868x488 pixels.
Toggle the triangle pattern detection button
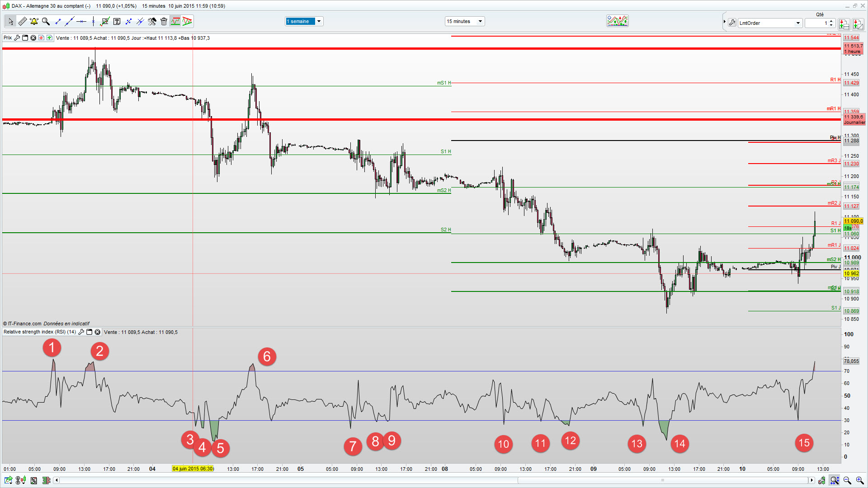click(187, 21)
